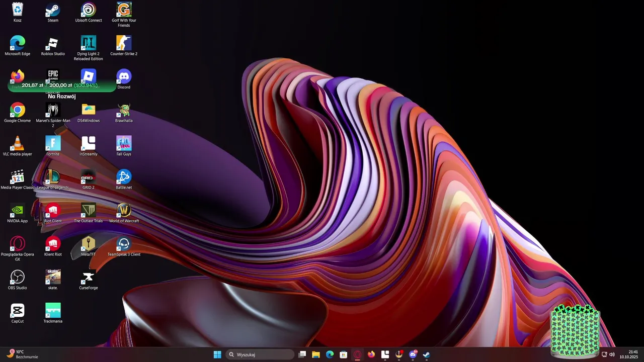
Task: Select the Roblox Player desktop icon
Action: point(89,76)
